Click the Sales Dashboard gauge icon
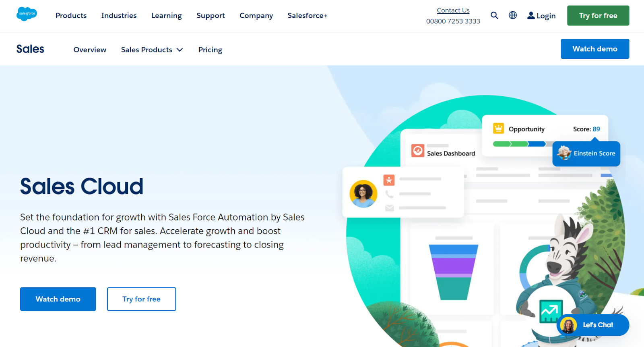This screenshot has height=347, width=644. 418,151
